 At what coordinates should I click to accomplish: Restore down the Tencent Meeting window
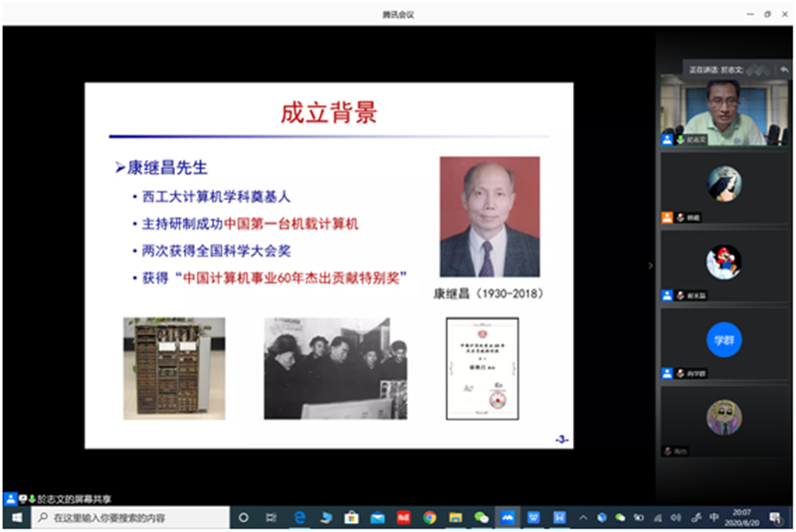point(766,14)
